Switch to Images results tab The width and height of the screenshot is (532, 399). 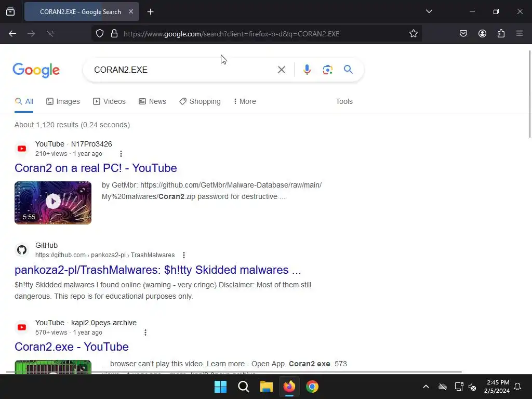point(63,101)
